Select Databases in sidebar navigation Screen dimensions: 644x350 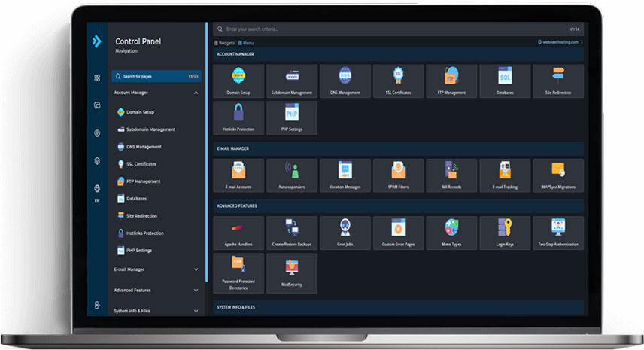point(132,199)
